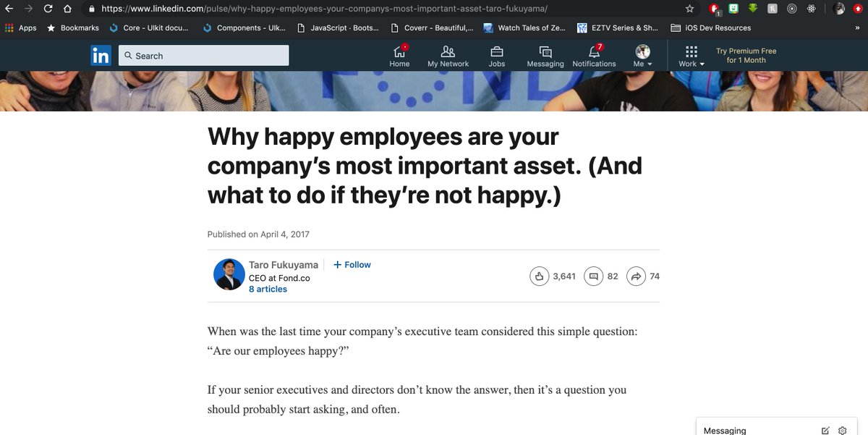Click the article headline

coord(425,166)
